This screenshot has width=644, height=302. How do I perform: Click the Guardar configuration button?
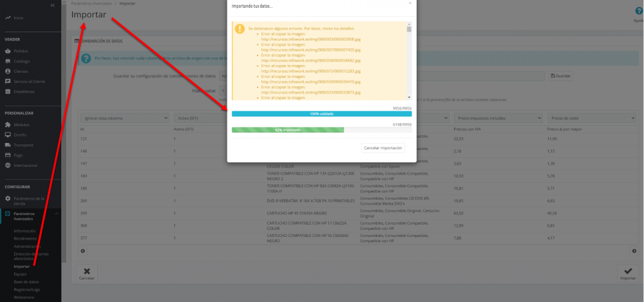tap(561, 76)
